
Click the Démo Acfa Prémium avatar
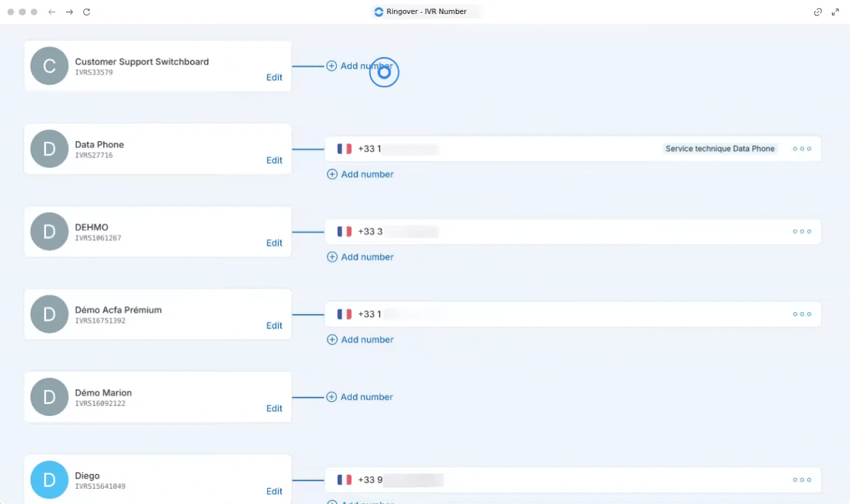click(49, 314)
